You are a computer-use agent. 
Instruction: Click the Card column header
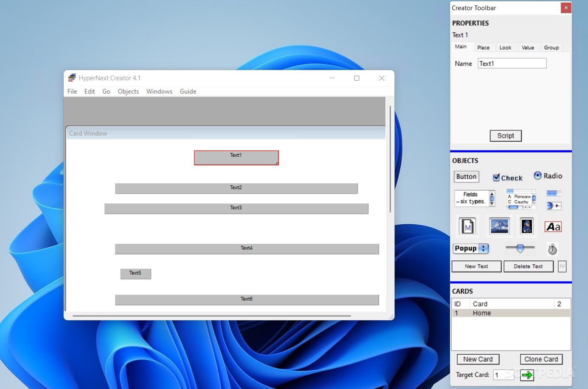[512, 304]
